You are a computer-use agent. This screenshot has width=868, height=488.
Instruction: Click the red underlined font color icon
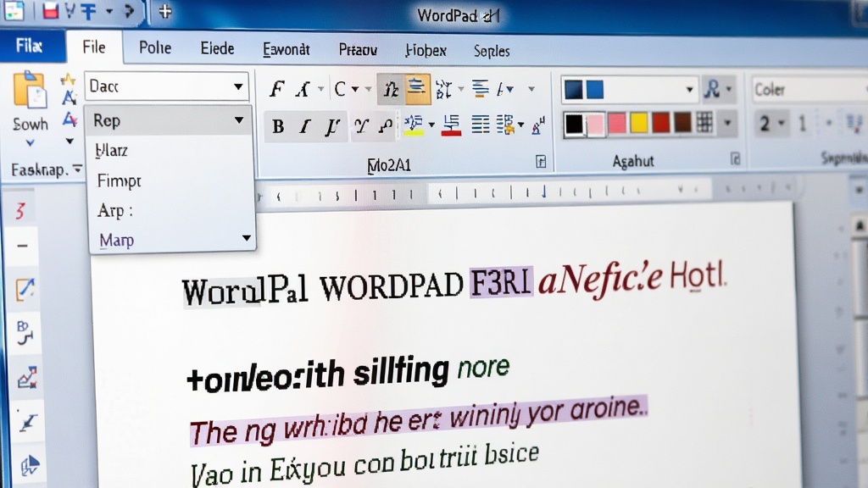451,125
